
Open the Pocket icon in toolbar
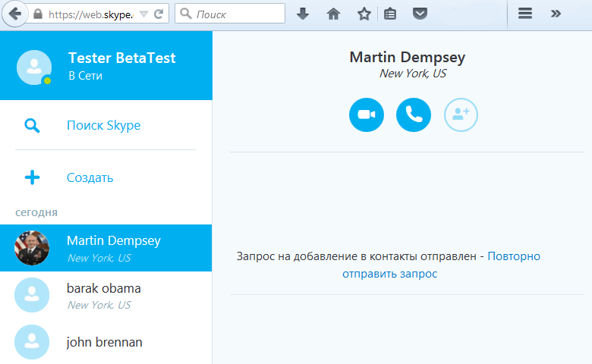tap(419, 14)
